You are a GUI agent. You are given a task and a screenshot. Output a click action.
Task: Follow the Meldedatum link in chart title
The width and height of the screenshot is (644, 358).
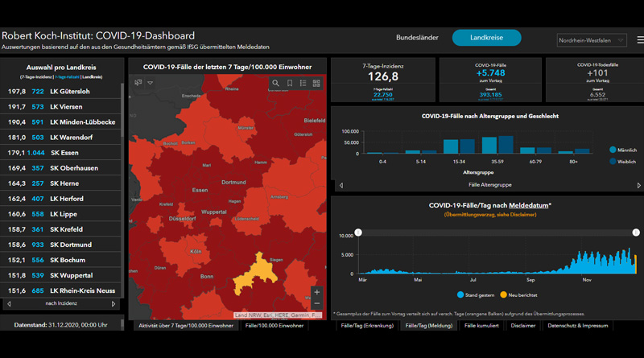[529, 205]
